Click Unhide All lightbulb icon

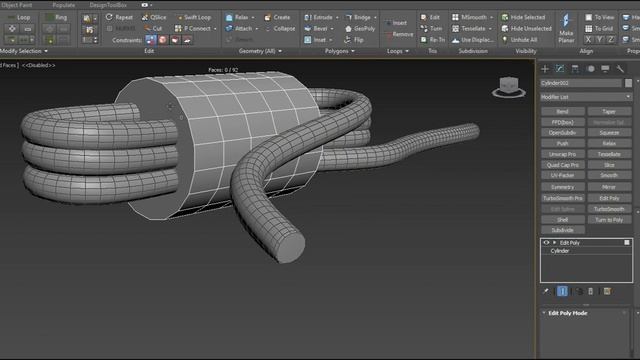[505, 40]
